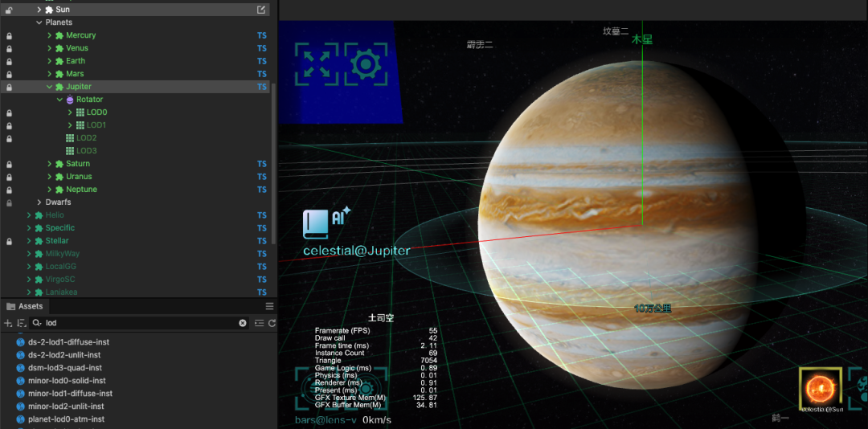This screenshot has height=429, width=868.
Task: Toggle the lock on the Sun node
Action: (x=9, y=10)
